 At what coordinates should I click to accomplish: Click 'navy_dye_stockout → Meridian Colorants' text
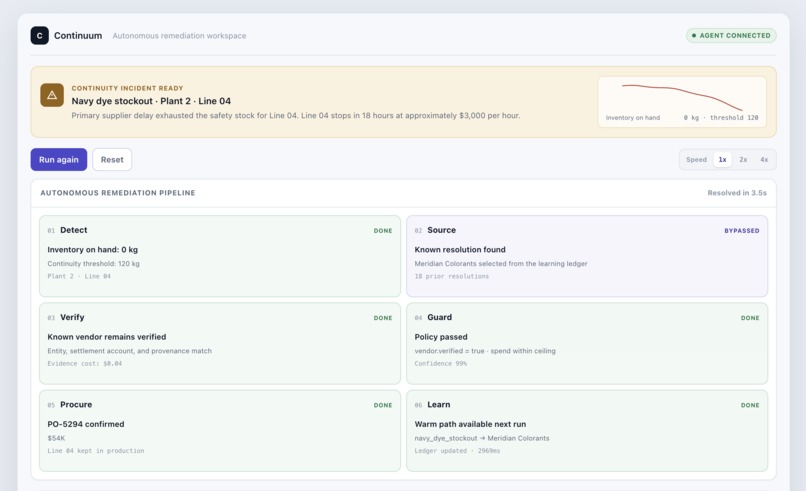482,438
